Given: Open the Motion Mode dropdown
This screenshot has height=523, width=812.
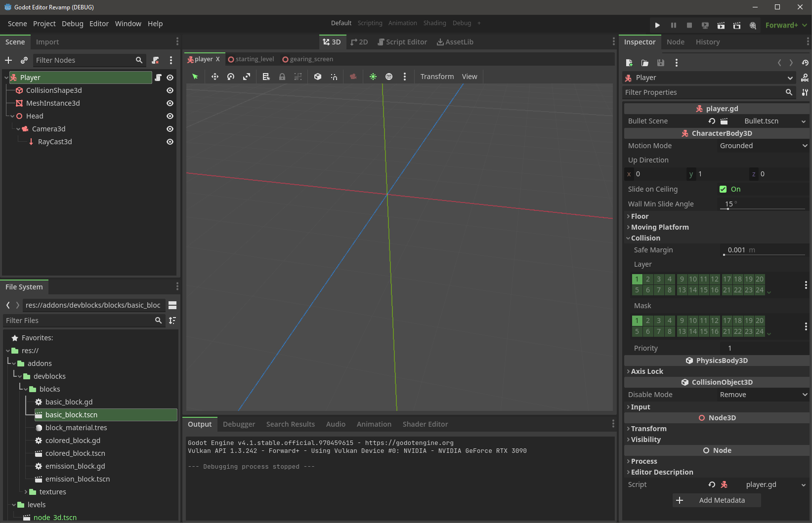Looking at the screenshot, I should (x=763, y=146).
